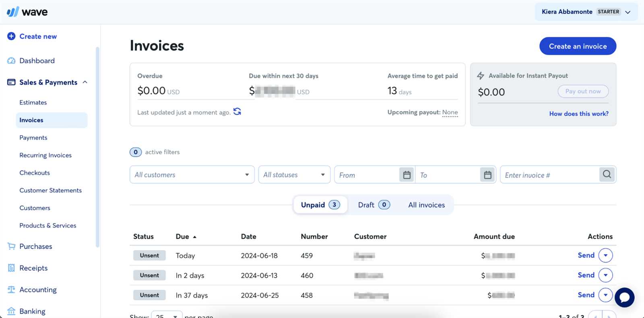Screen dimensions: 644x318
Task: Click the STARTER plan badge
Action: 608,12
